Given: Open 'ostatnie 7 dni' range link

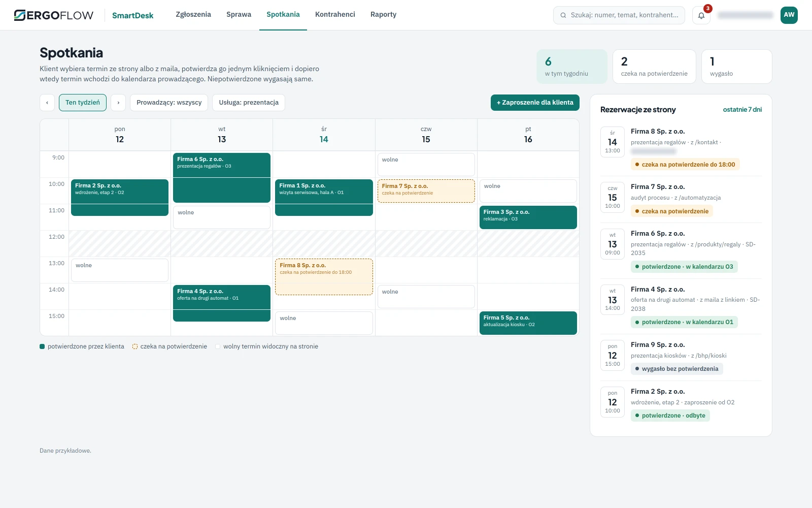Looking at the screenshot, I should [742, 110].
